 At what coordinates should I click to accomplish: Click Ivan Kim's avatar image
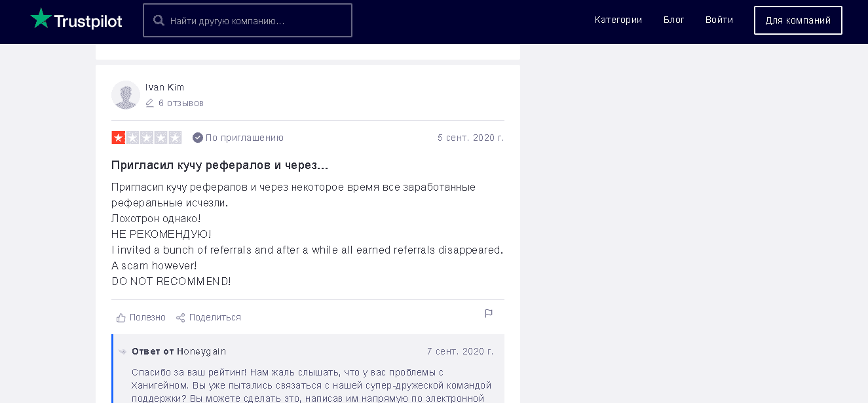click(x=126, y=95)
